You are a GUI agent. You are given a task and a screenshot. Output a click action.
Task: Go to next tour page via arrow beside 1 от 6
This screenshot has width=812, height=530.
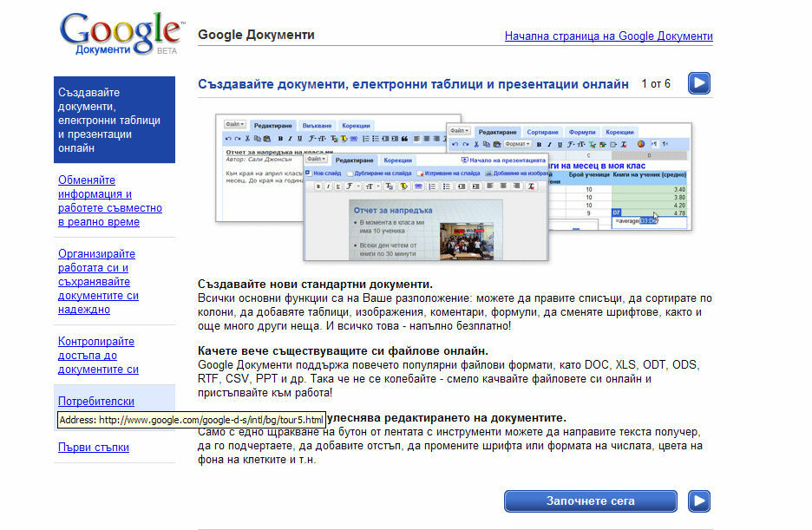click(x=698, y=83)
